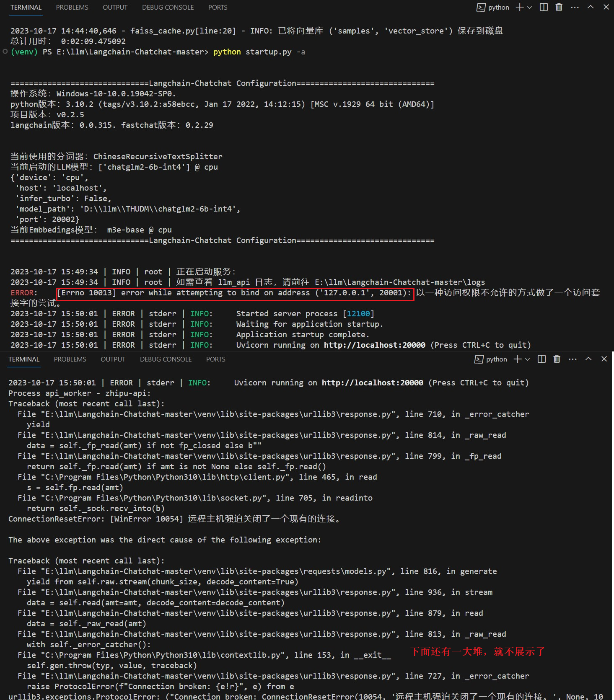Screen dimensions: 614x700
Task: Open PORTS tab in the top panel
Action: (x=218, y=8)
